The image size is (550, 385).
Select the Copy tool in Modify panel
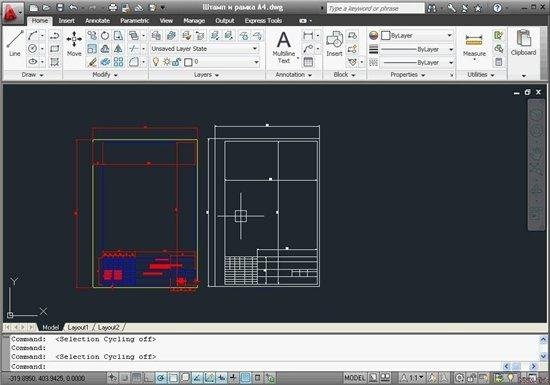pyautogui.click(x=92, y=35)
